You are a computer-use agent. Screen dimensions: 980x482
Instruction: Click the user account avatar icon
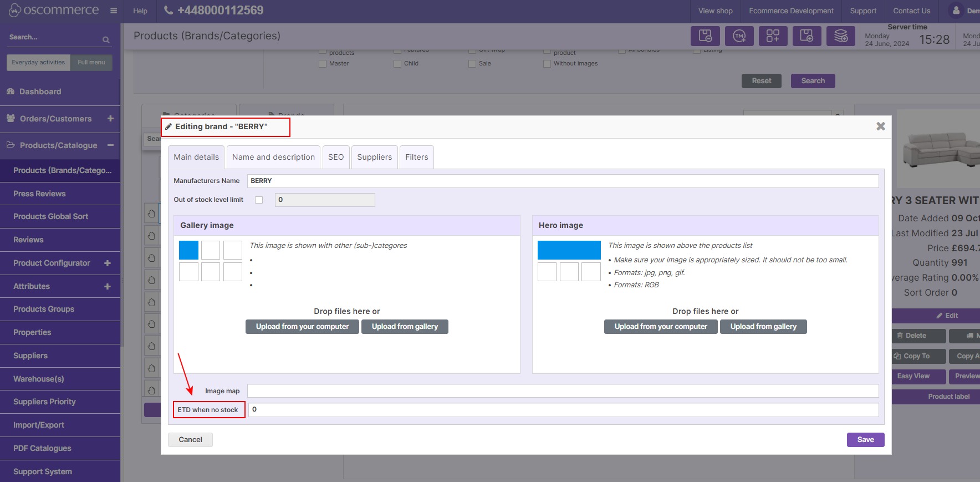pos(956,11)
